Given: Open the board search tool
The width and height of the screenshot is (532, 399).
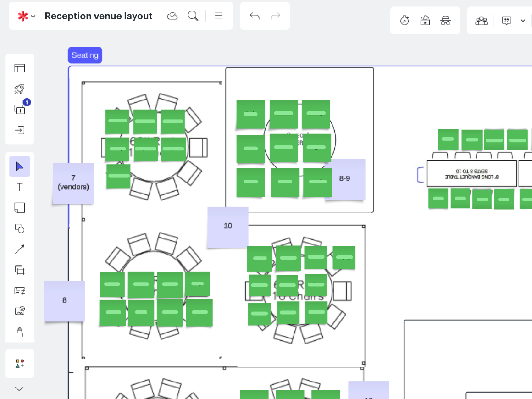Looking at the screenshot, I should pos(193,16).
